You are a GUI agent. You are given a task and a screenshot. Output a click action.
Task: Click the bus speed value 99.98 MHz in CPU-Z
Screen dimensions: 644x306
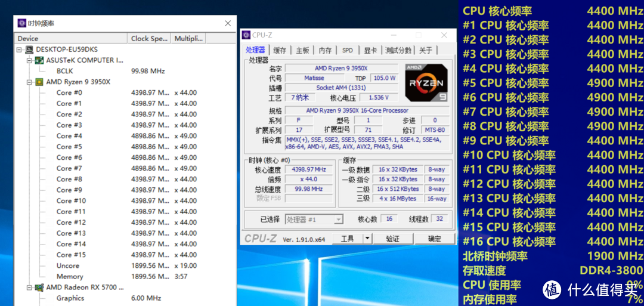[308, 189]
